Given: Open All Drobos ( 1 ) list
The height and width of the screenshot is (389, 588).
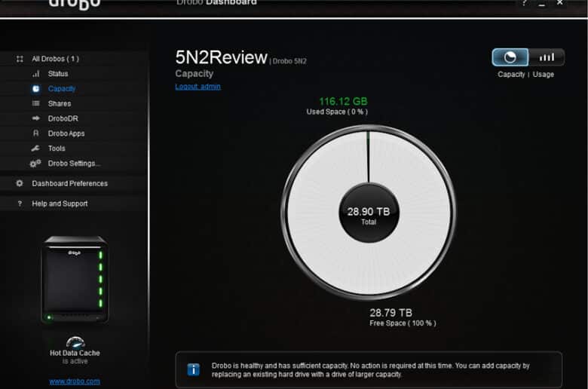Looking at the screenshot, I should point(55,59).
